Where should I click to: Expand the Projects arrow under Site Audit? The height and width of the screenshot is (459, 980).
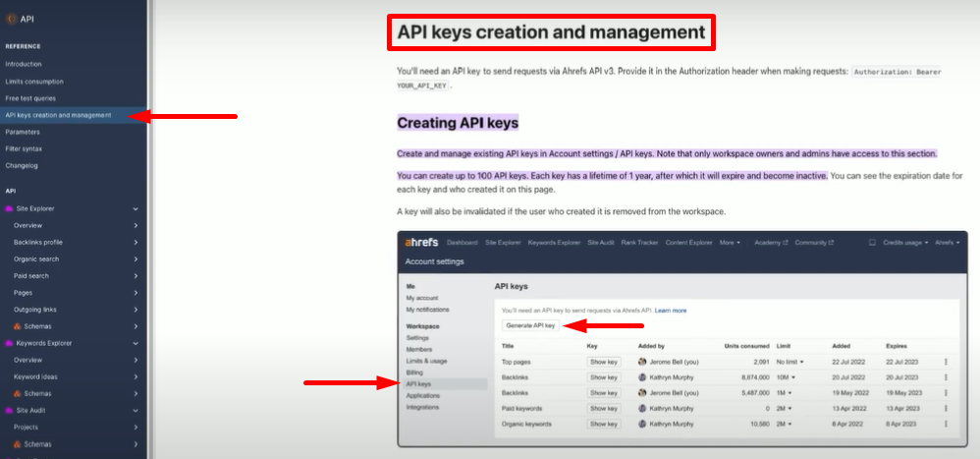136,428
